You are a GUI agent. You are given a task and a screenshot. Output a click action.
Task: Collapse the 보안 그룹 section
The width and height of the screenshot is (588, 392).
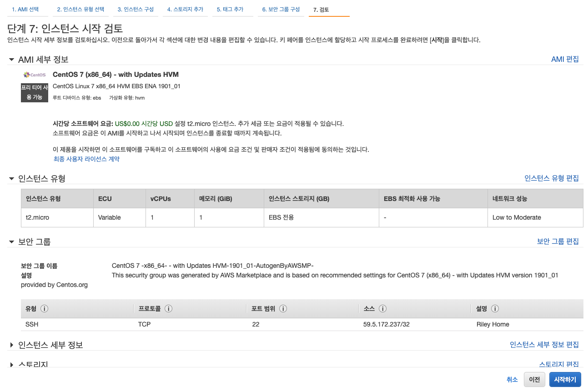click(11, 241)
